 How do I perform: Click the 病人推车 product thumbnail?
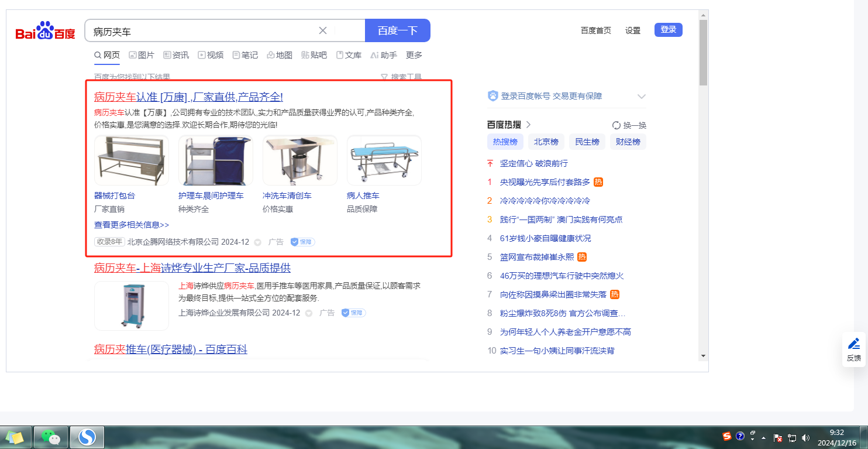384,160
